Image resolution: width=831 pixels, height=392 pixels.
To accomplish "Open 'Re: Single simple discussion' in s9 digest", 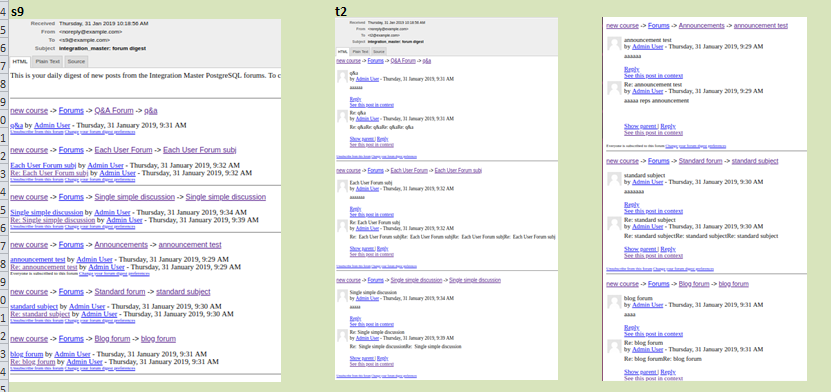I will 52,220.
